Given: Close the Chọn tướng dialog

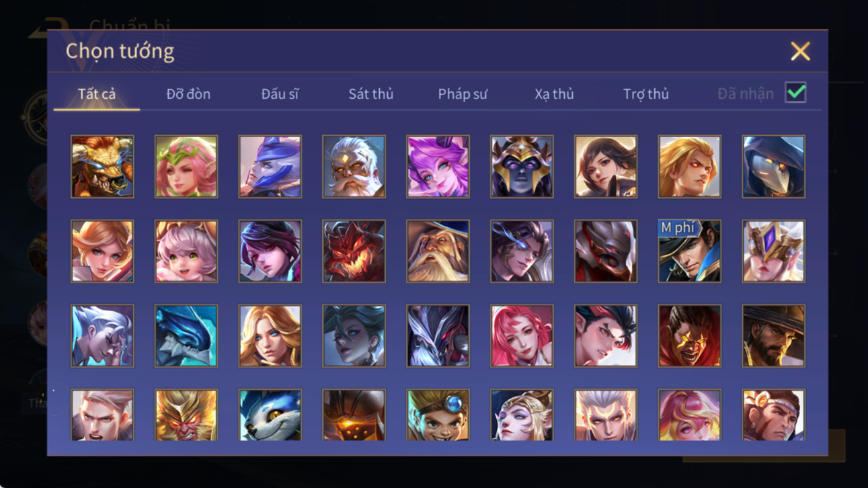Looking at the screenshot, I should coord(800,51).
